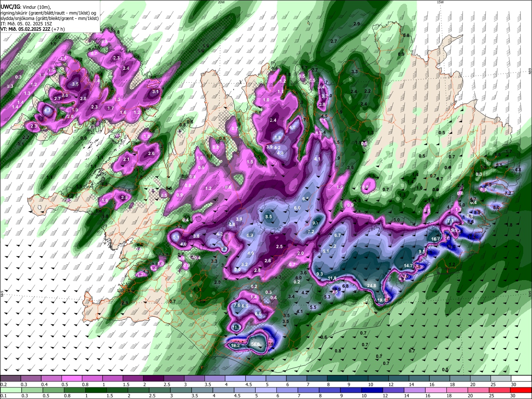Click the '6.7' precipitation value on map
Screen dimensions: 532x399
click(337, 235)
